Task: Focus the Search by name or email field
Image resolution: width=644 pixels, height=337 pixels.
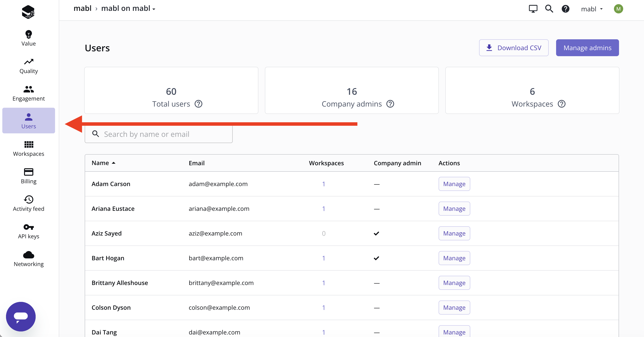Action: click(x=158, y=134)
